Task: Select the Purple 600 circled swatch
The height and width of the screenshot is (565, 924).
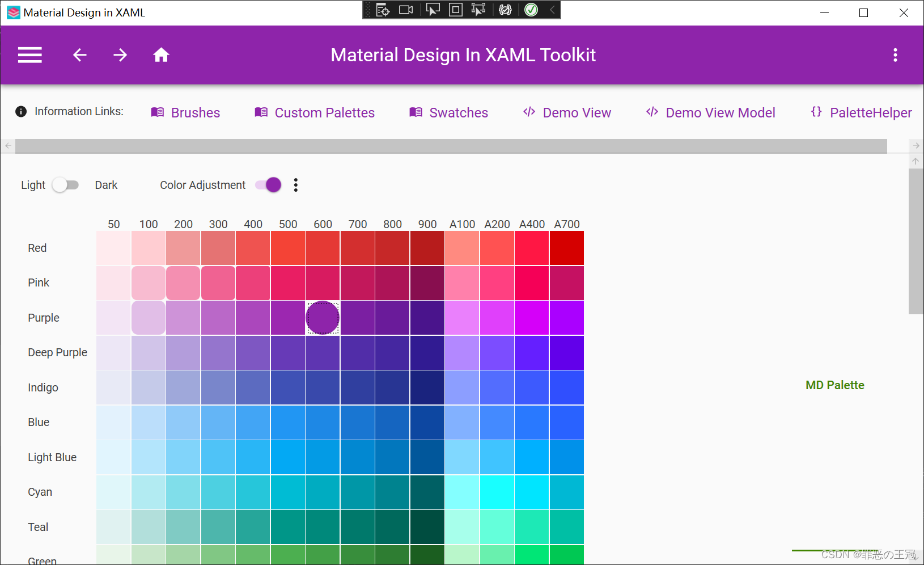Action: tap(323, 318)
